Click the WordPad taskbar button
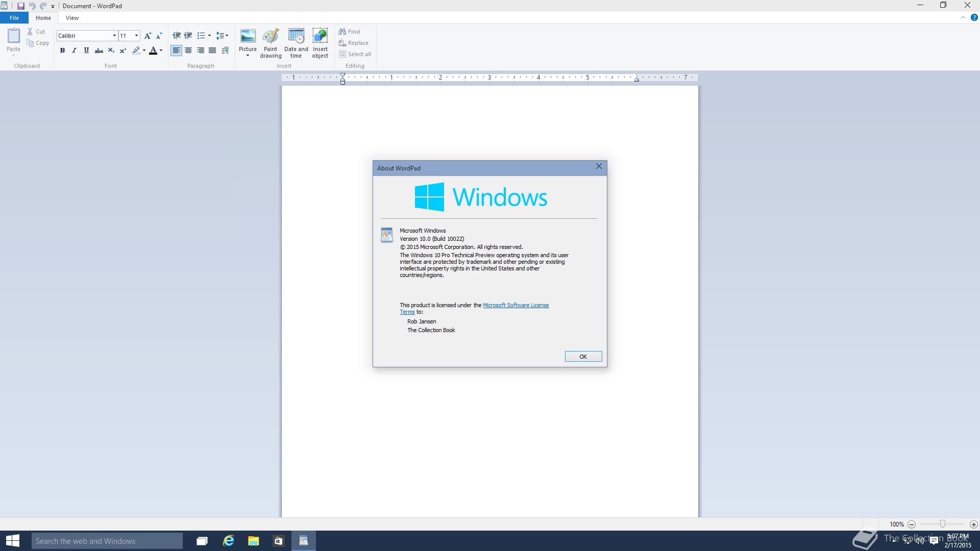The image size is (980, 551). (x=304, y=541)
